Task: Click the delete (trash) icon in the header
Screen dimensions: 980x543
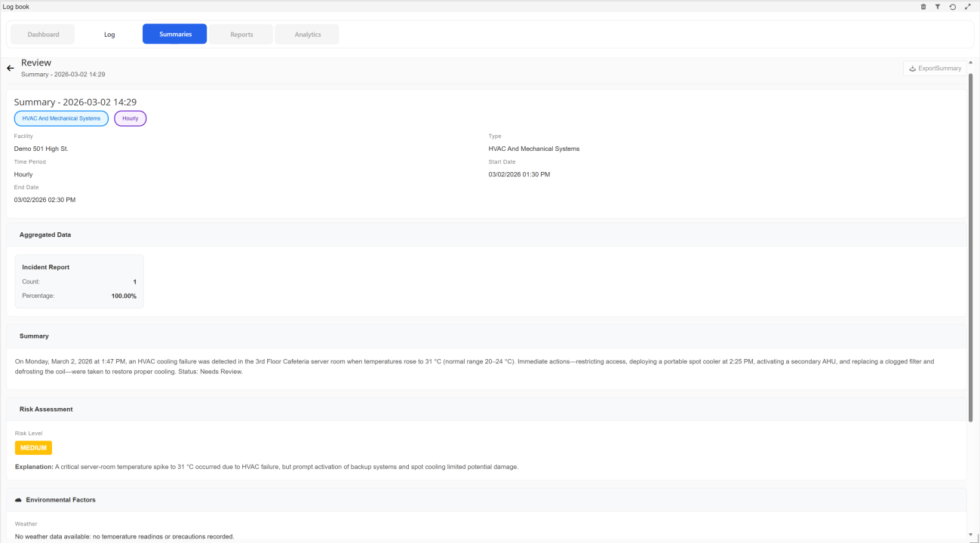Action: (x=923, y=6)
